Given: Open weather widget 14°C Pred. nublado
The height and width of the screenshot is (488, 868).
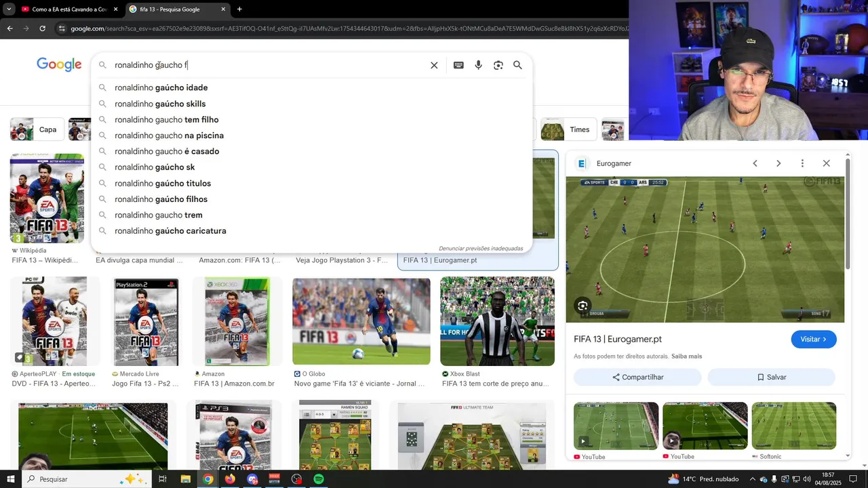Looking at the screenshot, I should click(x=703, y=479).
